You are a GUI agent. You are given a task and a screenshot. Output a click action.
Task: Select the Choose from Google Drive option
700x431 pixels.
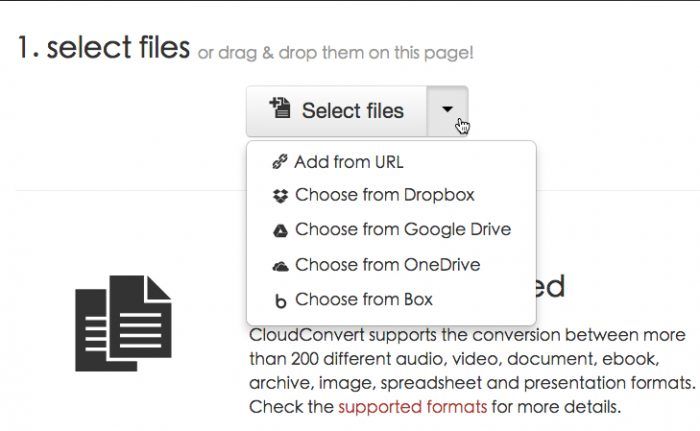402,230
